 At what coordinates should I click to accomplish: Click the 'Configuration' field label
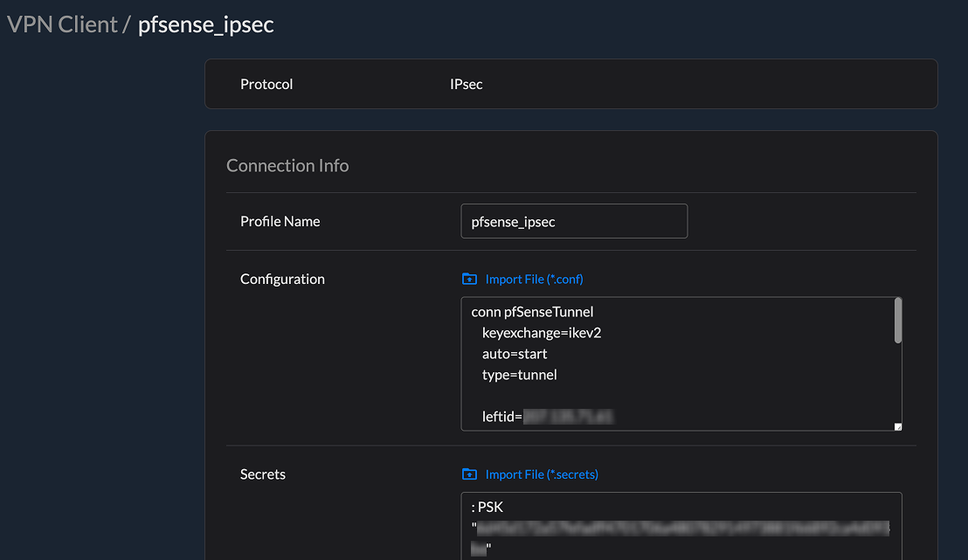coord(282,279)
